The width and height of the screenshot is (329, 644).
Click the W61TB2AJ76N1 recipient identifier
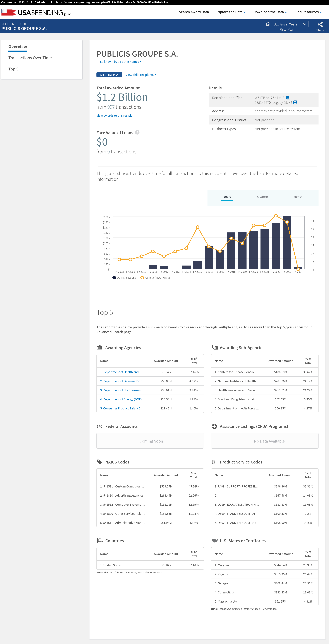(x=266, y=98)
